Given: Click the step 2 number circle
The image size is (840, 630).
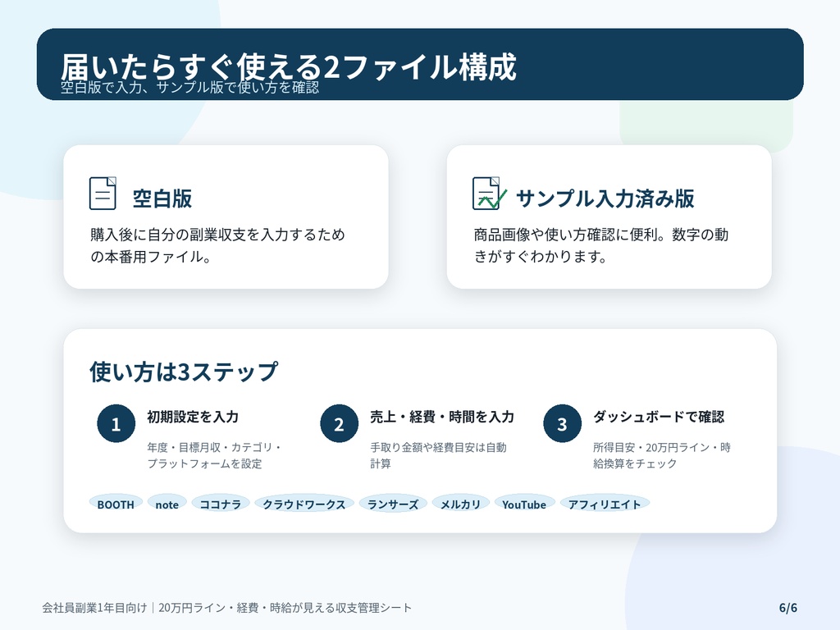Looking at the screenshot, I should (x=339, y=424).
